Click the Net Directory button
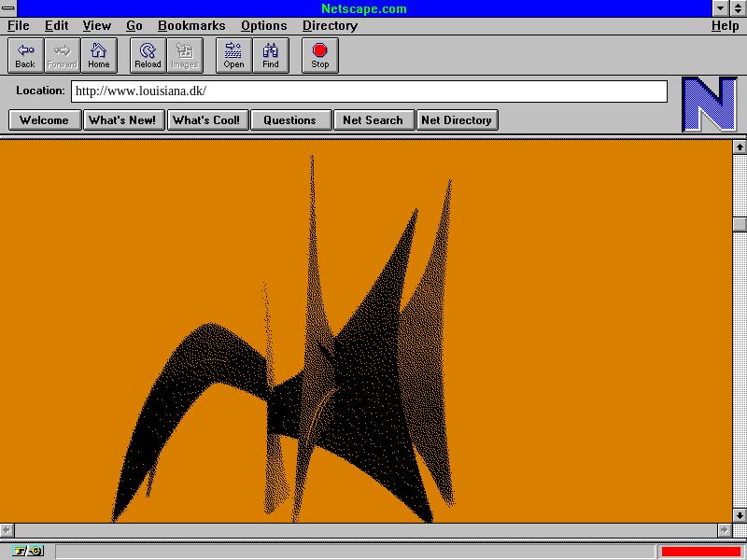Screen dimensions: 747x560 [458, 120]
